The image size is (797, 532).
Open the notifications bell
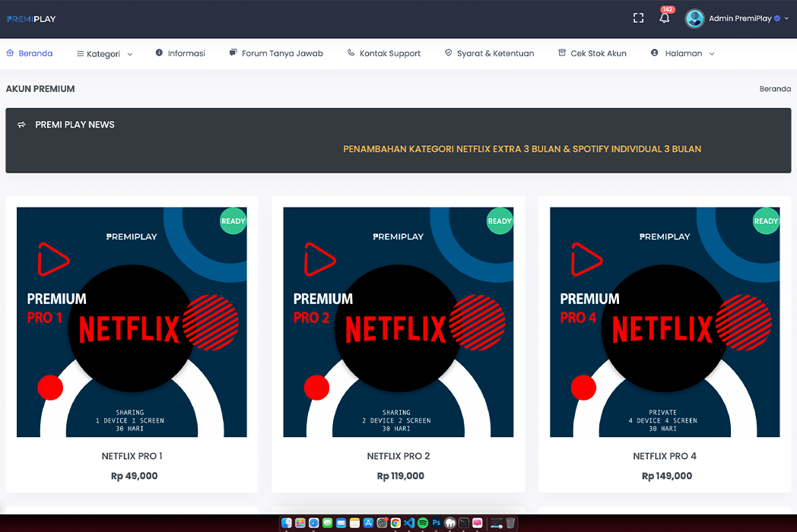pyautogui.click(x=665, y=18)
